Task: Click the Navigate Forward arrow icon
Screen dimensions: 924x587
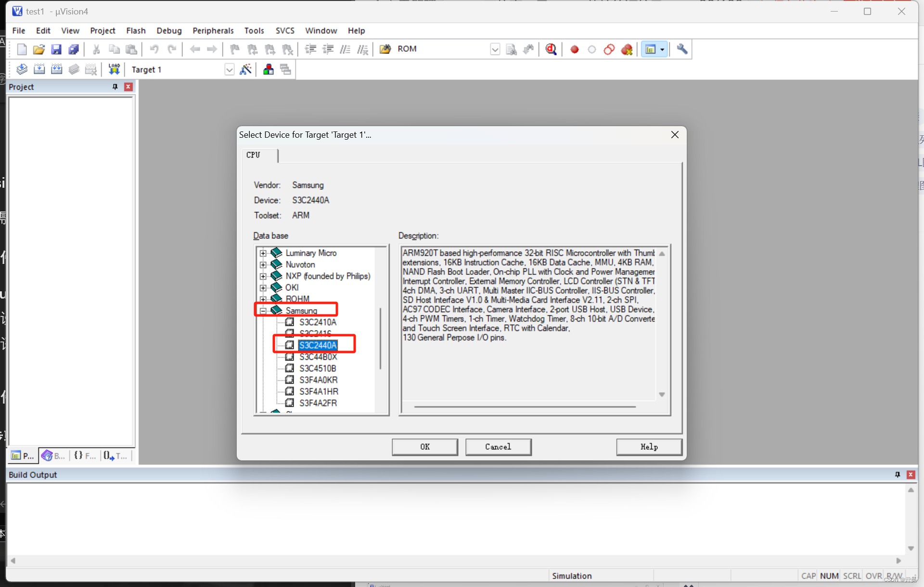Action: click(x=212, y=49)
